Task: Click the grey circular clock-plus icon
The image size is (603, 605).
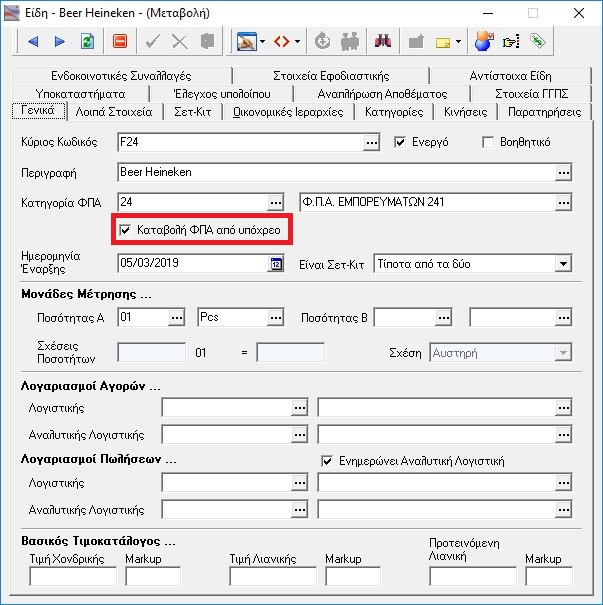Action: coord(322,41)
